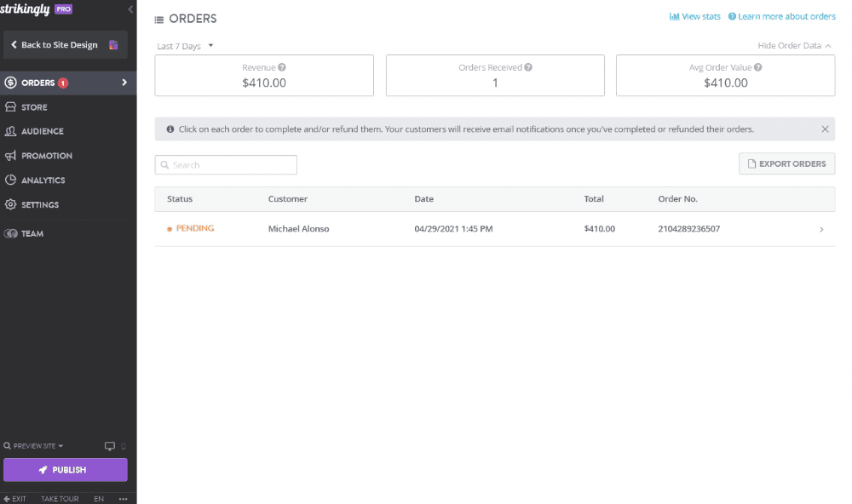This screenshot has height=504, width=852.
Task: Open the Last 7 Days date range dropdown
Action: point(185,46)
